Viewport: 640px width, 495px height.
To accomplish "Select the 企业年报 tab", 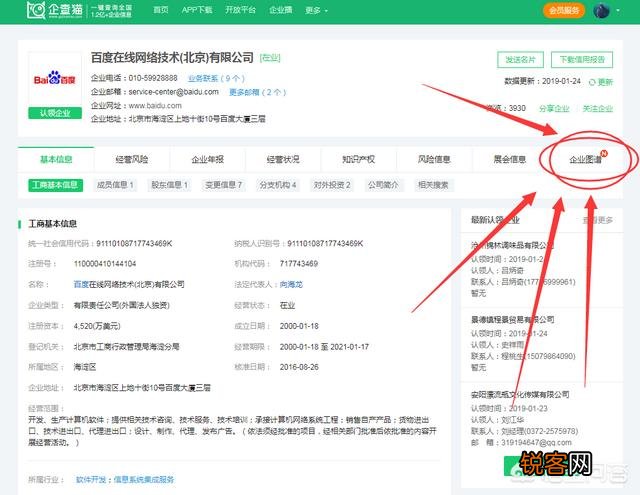I will (207, 159).
